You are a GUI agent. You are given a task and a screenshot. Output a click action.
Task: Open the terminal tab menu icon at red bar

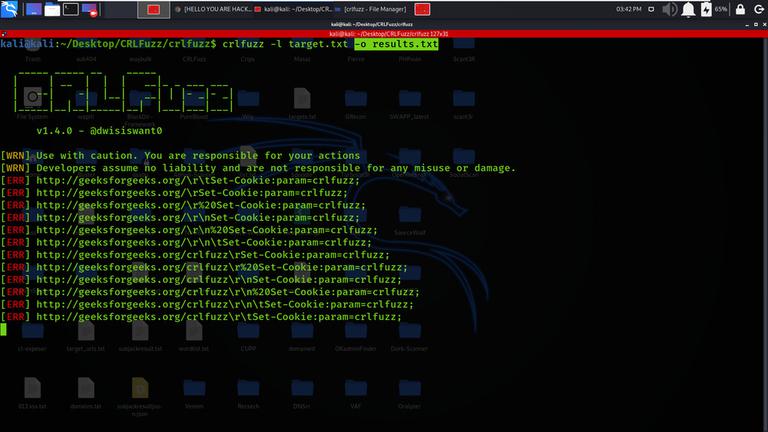point(4,34)
